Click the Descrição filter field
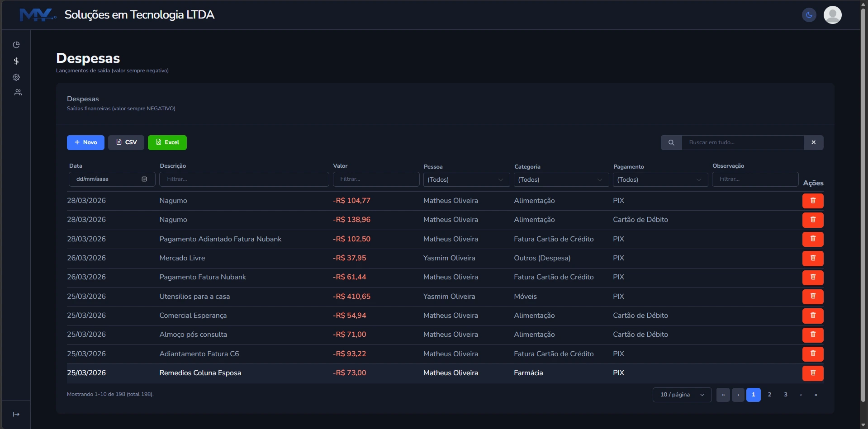 [244, 179]
